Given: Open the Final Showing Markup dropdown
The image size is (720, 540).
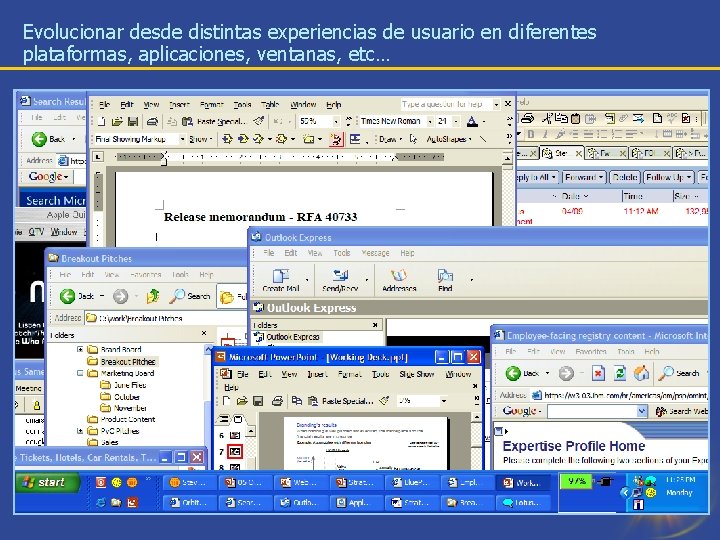Looking at the screenshot, I should [x=182, y=139].
